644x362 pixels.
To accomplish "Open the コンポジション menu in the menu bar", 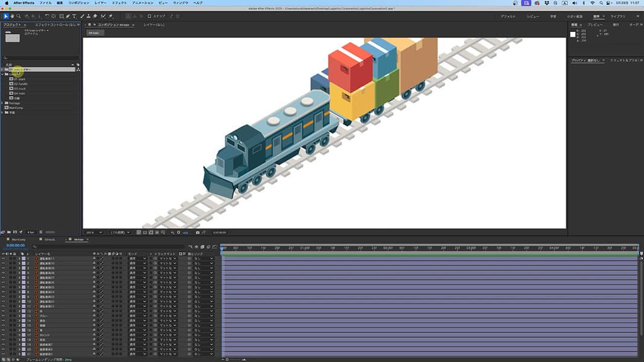I will (x=78, y=3).
